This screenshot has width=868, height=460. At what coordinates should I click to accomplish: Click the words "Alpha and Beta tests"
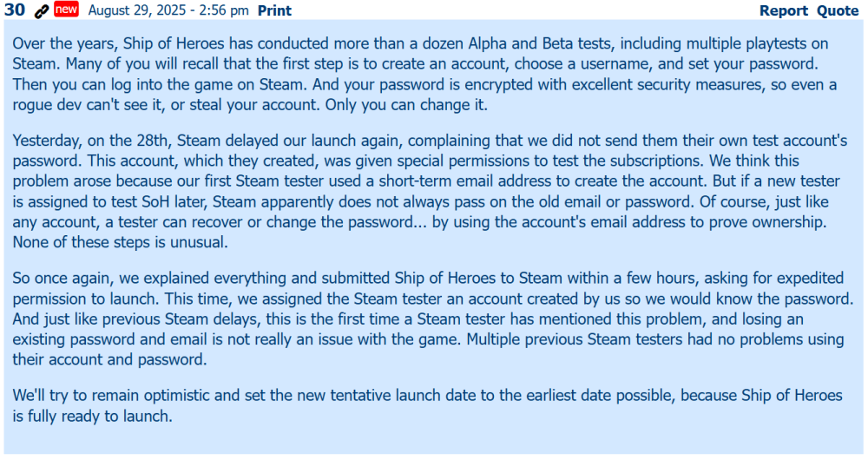(x=536, y=43)
